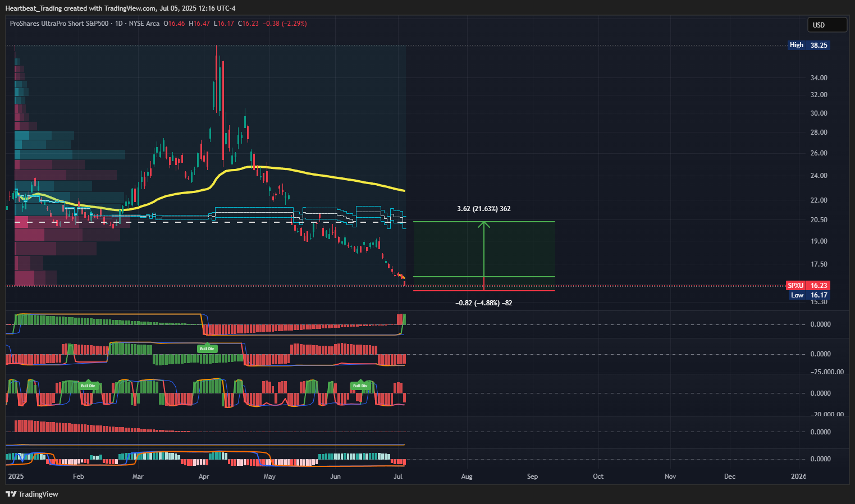
Task: Click the 2025 label on the time axis
Action: (x=16, y=476)
